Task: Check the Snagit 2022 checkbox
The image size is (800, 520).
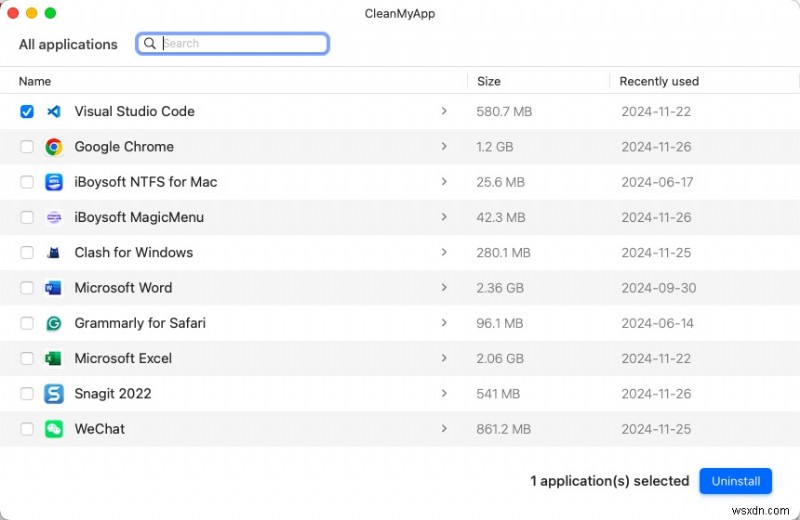Action: 27,394
